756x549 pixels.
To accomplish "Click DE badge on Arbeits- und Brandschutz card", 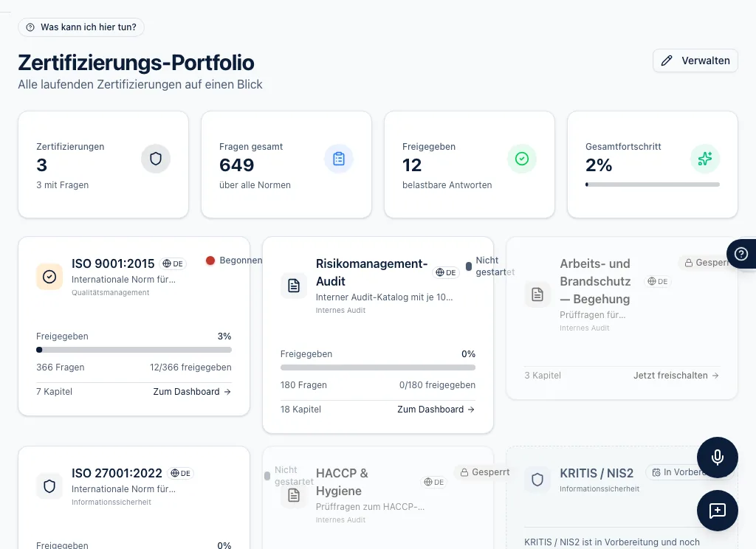I will point(658,281).
